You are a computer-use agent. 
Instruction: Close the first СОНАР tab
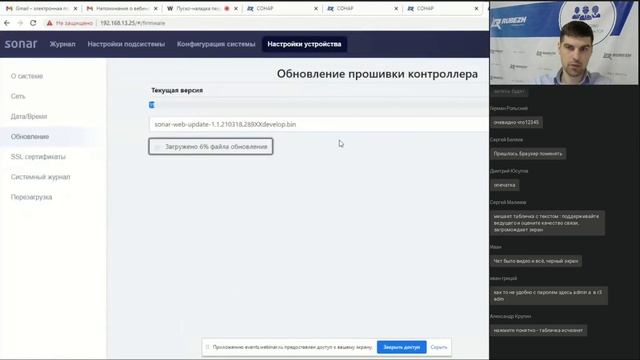pyautogui.click(x=316, y=8)
